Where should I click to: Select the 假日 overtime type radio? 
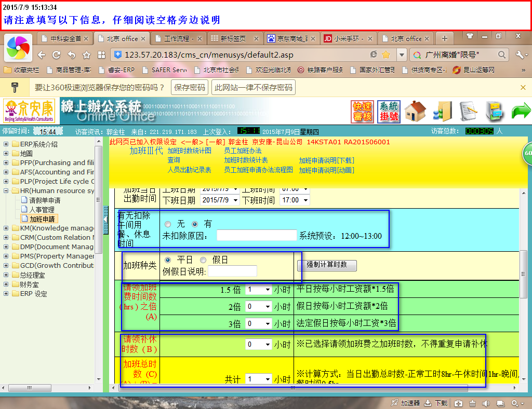tap(203, 260)
